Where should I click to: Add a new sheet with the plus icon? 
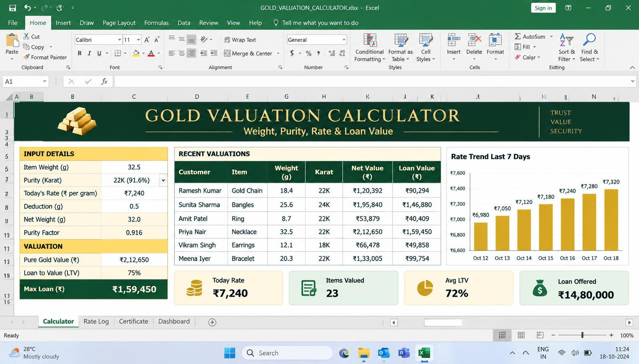coord(212,322)
